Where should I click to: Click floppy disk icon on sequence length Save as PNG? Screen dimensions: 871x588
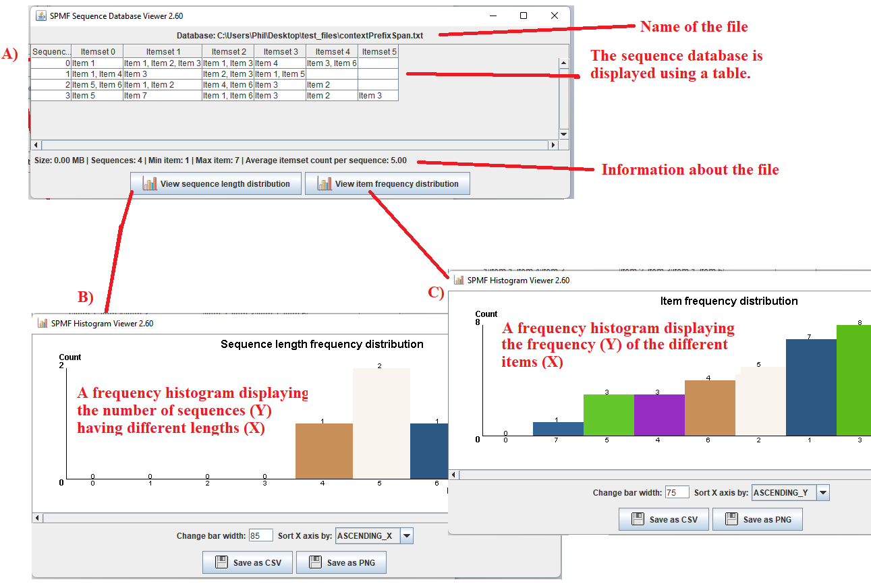pos(314,562)
